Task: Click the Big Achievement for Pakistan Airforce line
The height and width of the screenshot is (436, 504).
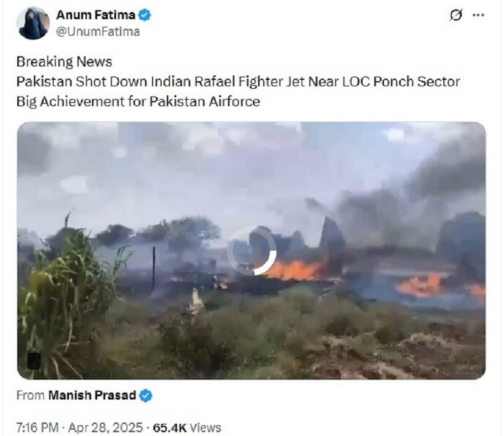Action: coord(138,102)
